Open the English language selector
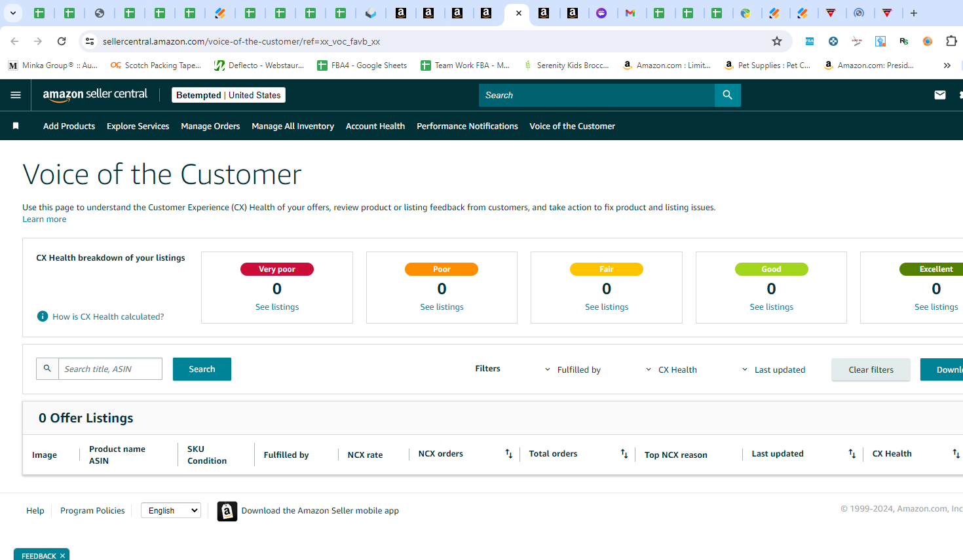Screen dimensions: 963x560 [x=171, y=510]
